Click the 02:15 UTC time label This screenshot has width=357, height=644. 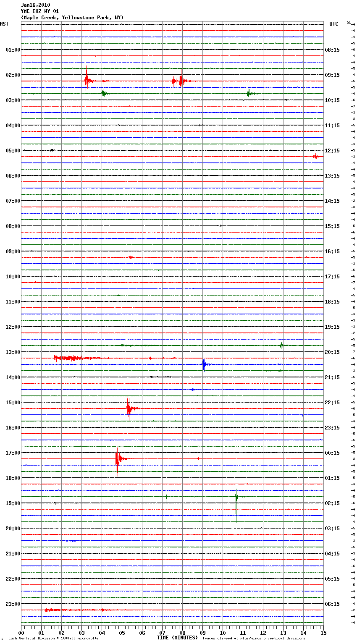(332, 503)
